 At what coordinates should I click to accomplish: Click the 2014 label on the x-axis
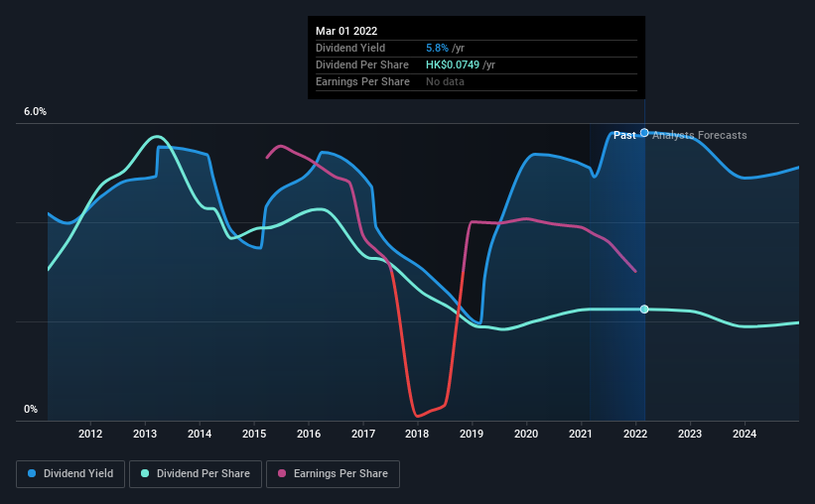click(200, 434)
